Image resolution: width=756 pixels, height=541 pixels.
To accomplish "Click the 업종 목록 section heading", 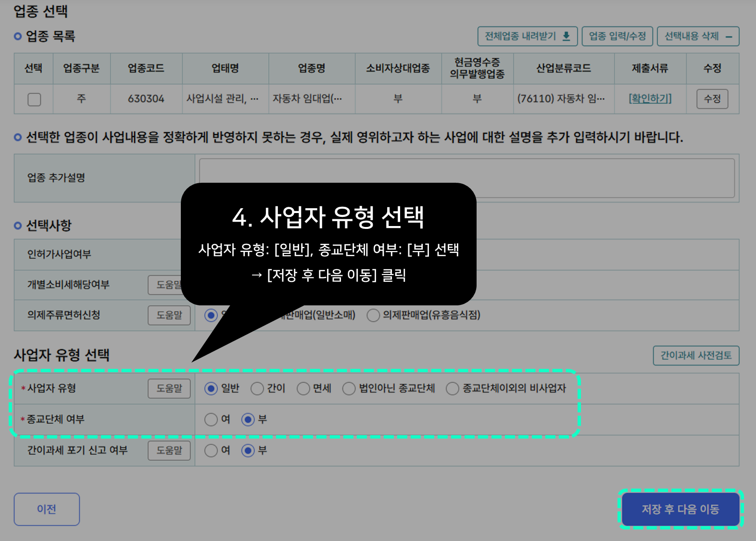I will [50, 36].
